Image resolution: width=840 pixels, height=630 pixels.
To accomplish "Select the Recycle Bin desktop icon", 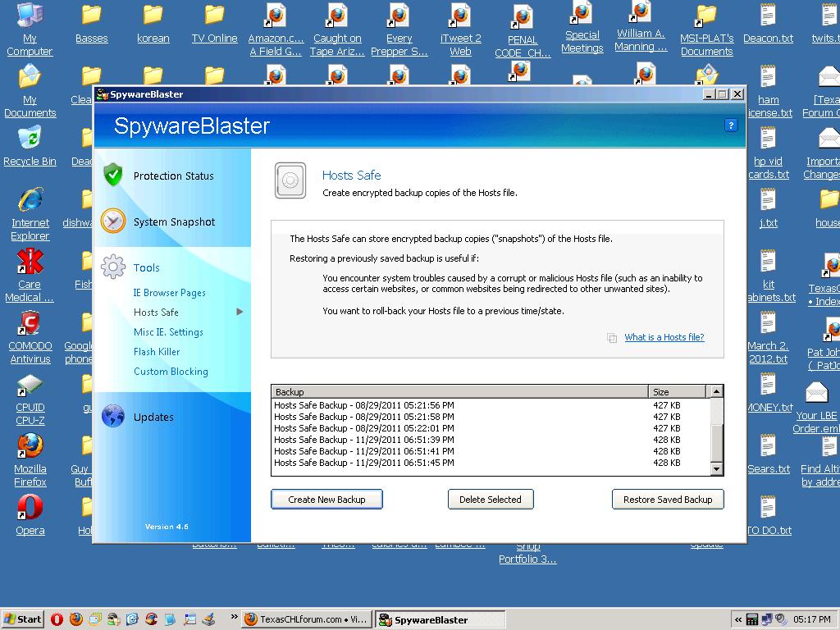I will [x=30, y=138].
